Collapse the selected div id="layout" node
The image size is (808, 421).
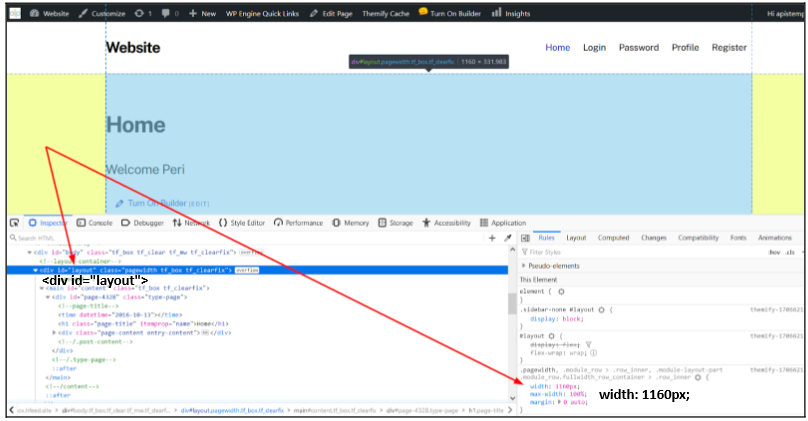(x=36, y=270)
